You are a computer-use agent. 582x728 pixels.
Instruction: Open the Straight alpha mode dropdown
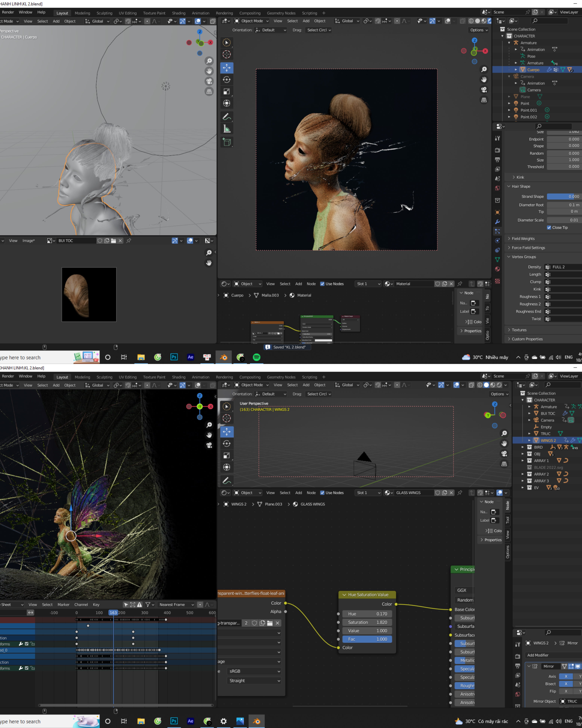tap(254, 681)
